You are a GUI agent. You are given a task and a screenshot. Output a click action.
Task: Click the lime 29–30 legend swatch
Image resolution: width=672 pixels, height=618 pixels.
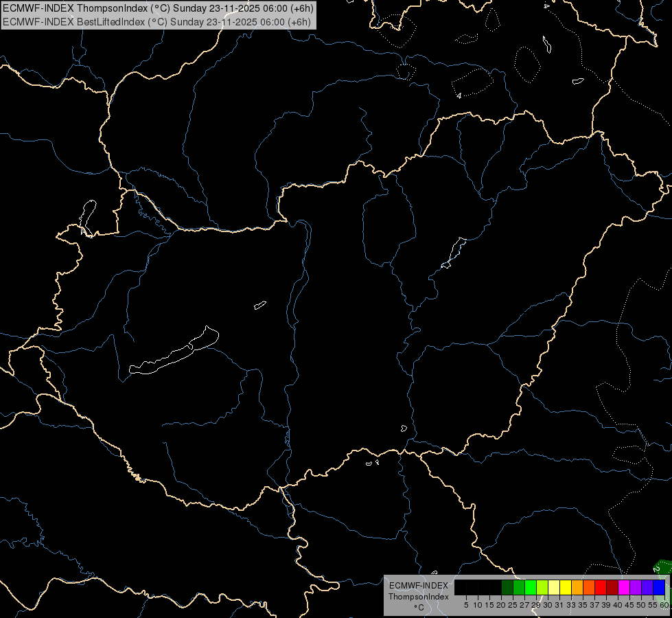[542, 587]
